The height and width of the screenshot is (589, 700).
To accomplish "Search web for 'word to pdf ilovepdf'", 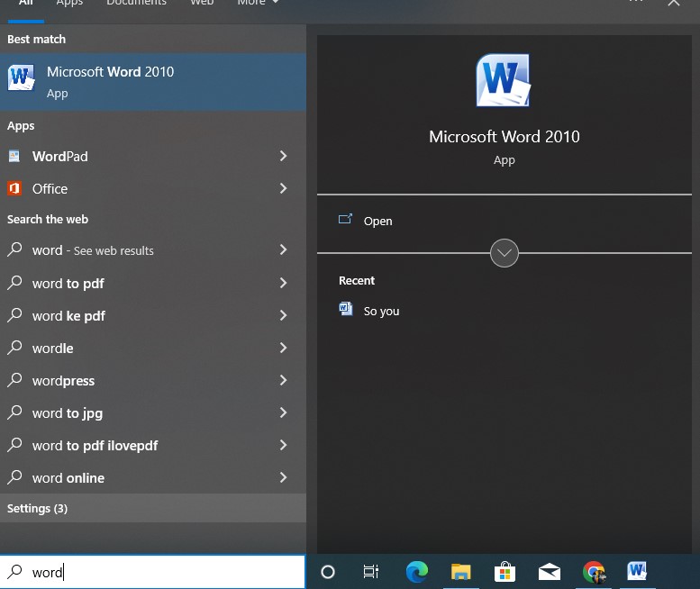I will (x=152, y=445).
